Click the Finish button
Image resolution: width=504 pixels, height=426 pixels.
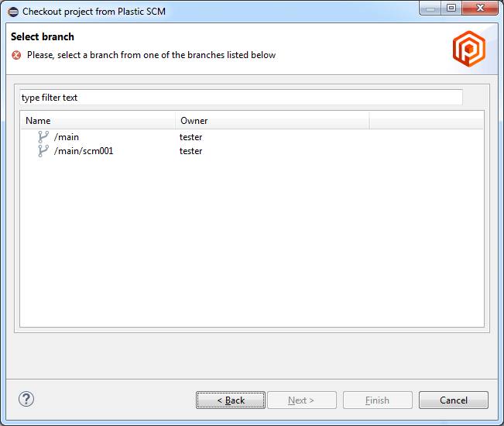(x=378, y=400)
